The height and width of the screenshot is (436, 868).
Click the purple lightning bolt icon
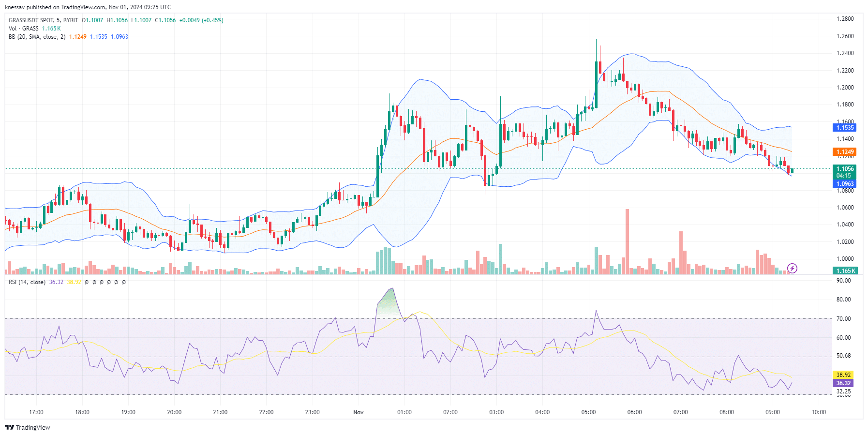coord(792,268)
